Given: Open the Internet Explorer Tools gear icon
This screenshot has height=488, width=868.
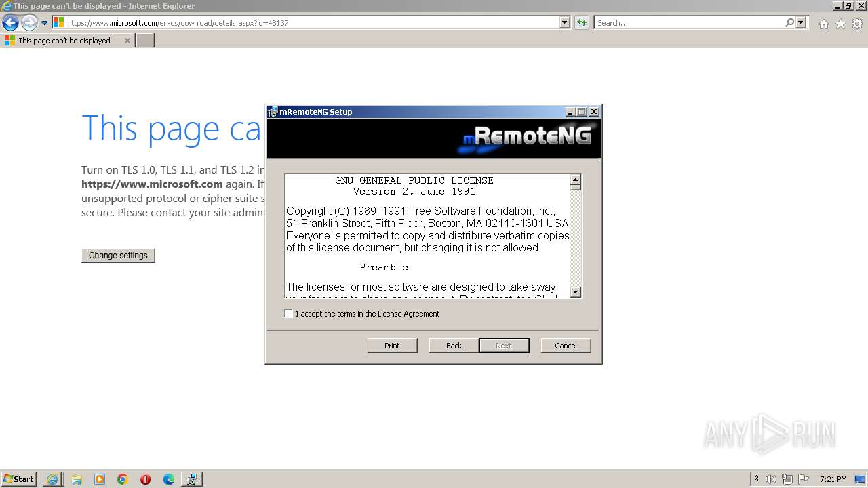Looking at the screenshot, I should click(x=857, y=24).
